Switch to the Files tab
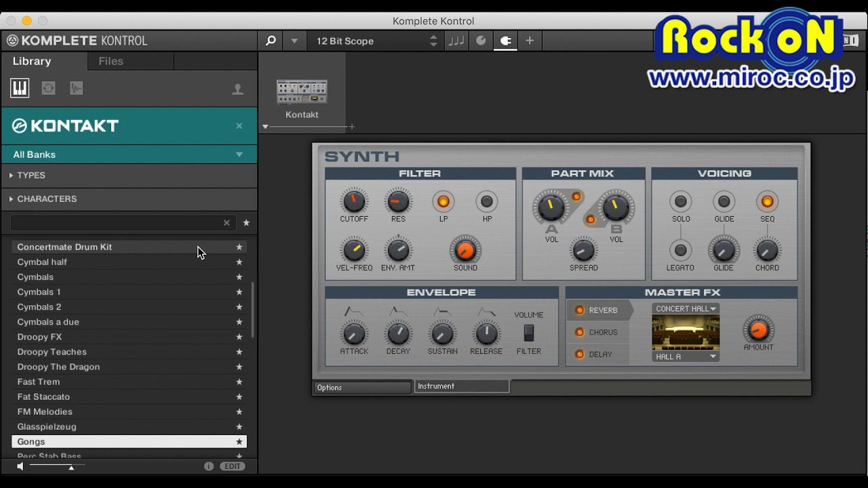This screenshot has width=868, height=488. click(x=111, y=61)
